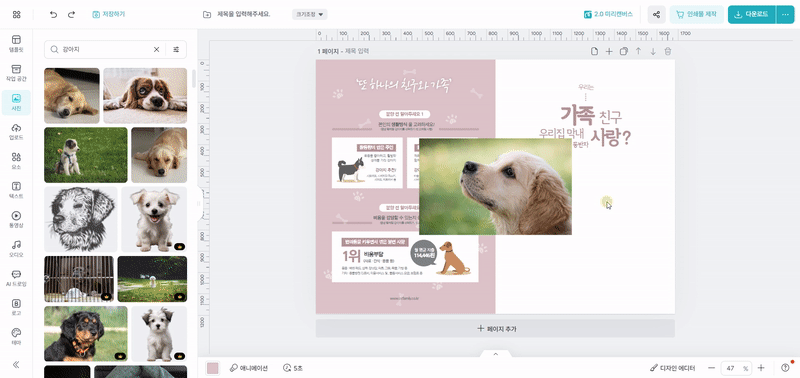Screen dimensions: 800x378
Task: Select the golden retriever photo on canvas
Action: coord(495,186)
